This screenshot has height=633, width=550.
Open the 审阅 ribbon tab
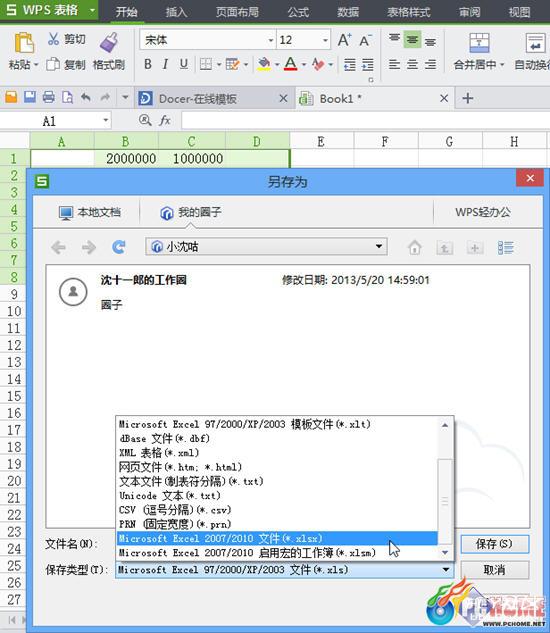pos(470,12)
